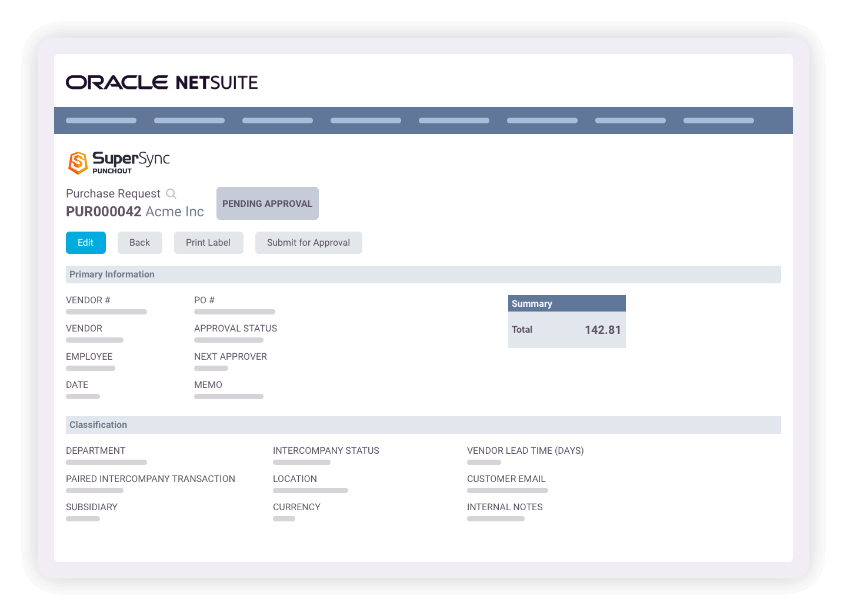
Task: Click the CUSTOMER EMAIL field label
Action: coord(506,479)
